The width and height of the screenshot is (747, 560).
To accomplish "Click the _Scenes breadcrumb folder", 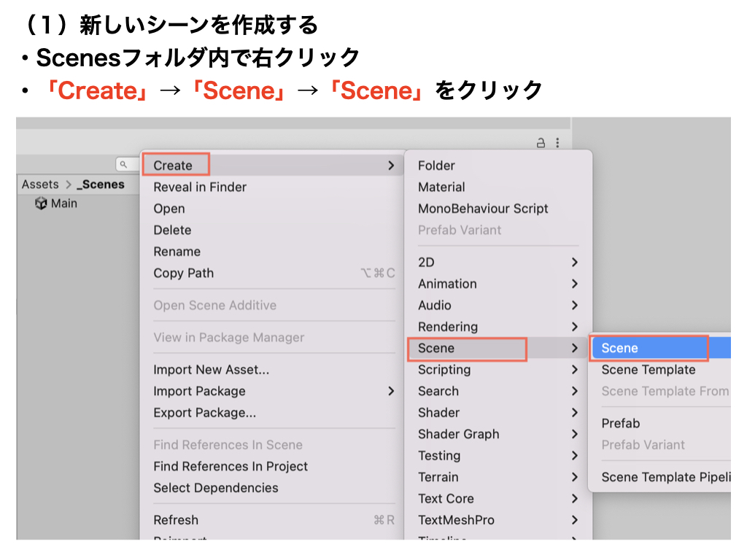I will point(101,184).
